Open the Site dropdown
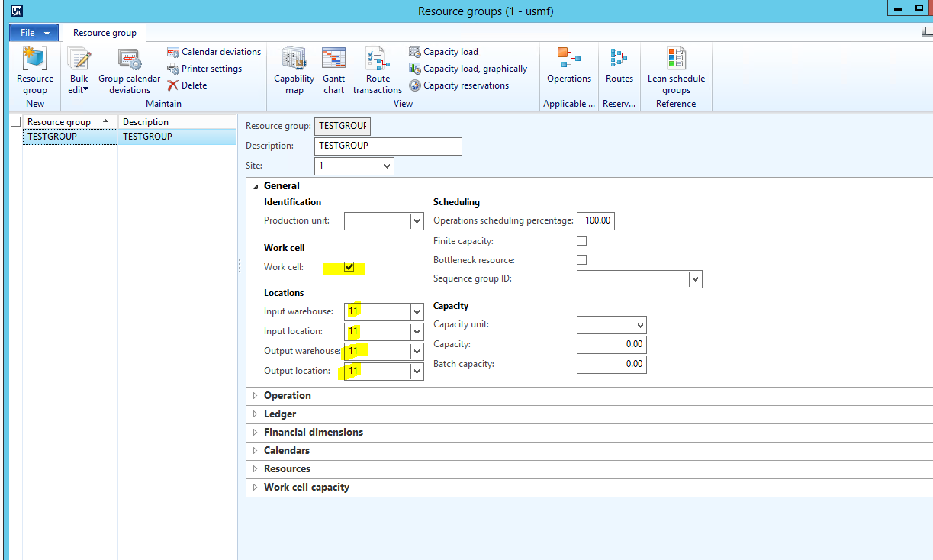The height and width of the screenshot is (560, 933). (387, 166)
